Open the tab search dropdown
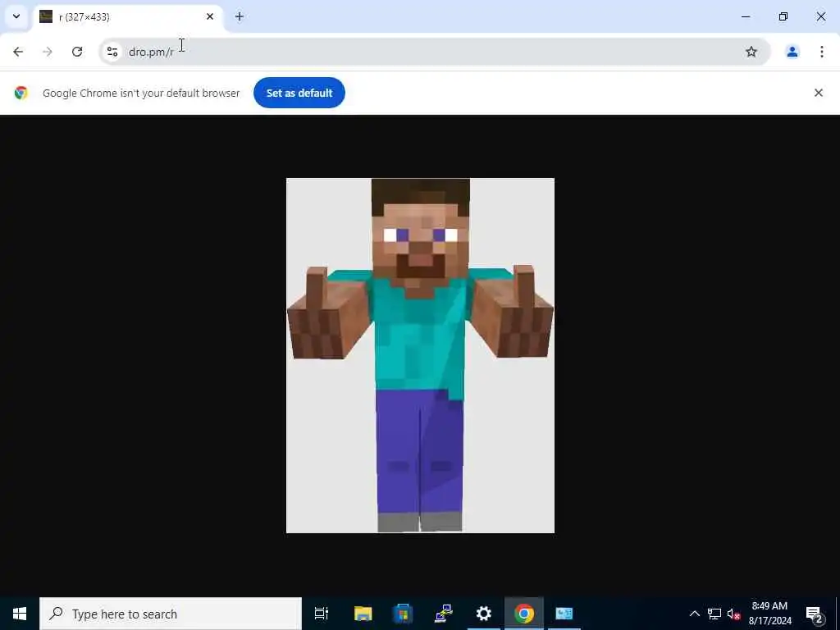This screenshot has height=630, width=840. (16, 16)
